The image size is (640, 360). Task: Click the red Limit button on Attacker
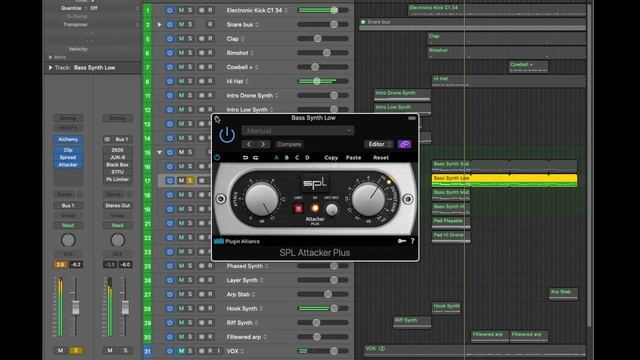pos(298,209)
